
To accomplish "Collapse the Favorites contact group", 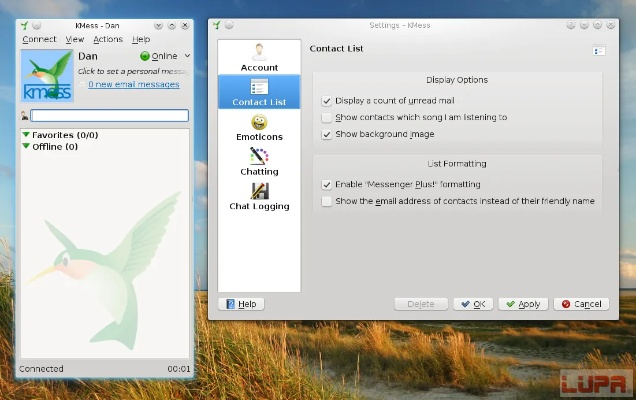I will click(x=26, y=135).
